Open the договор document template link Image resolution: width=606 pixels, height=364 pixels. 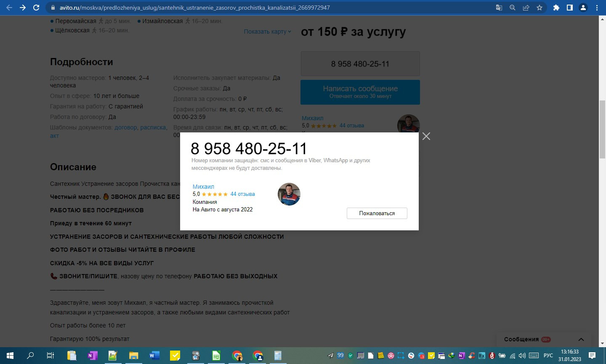pos(126,127)
